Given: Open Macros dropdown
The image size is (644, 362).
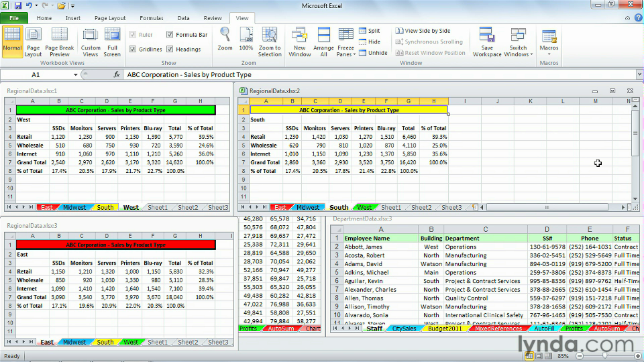Looking at the screenshot, I should (549, 42).
